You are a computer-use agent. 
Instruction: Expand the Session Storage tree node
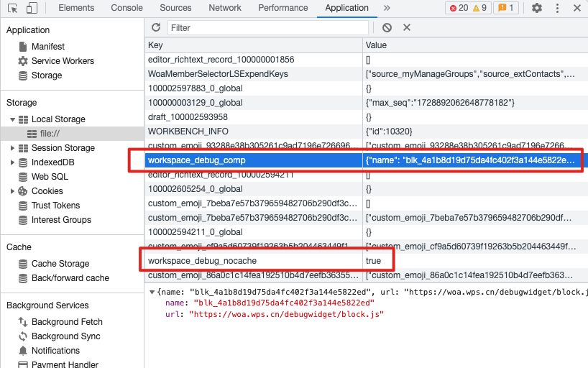(12, 148)
